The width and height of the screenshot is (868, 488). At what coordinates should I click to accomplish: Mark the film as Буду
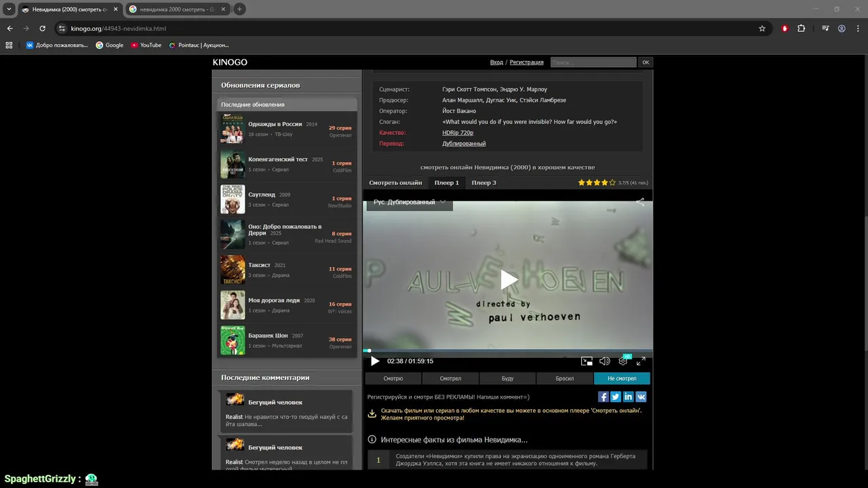coord(507,379)
